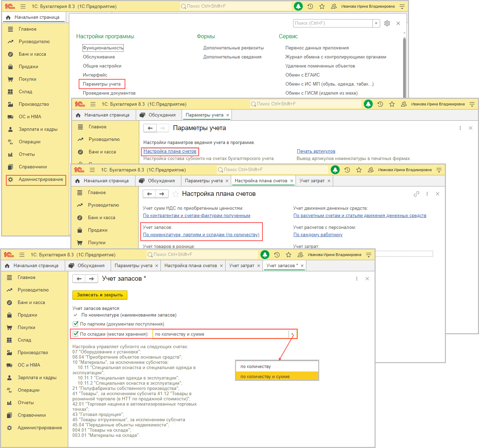Open favorites star in the top window header
Screen dimensions: 479x448
pos(322,6)
